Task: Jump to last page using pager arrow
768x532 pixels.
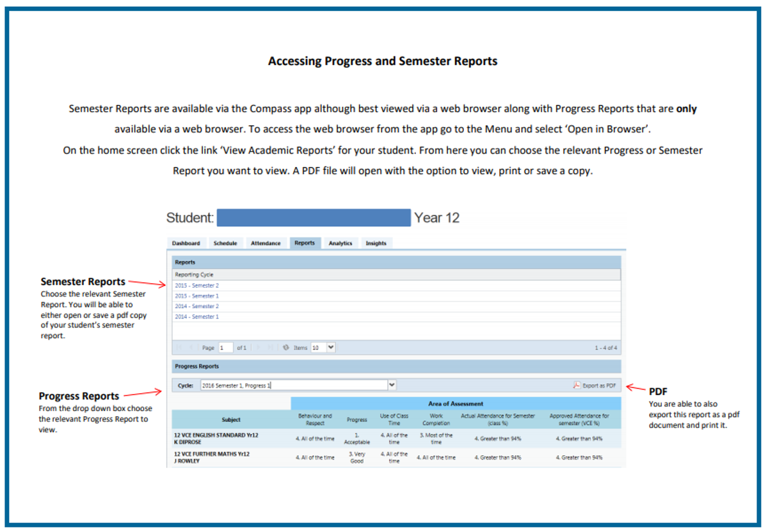Action: click(x=270, y=348)
